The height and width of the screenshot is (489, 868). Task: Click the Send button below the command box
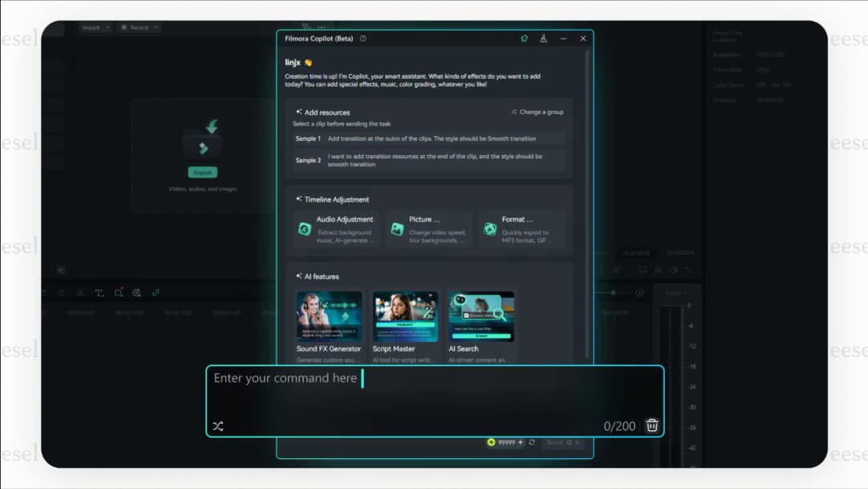click(x=563, y=442)
